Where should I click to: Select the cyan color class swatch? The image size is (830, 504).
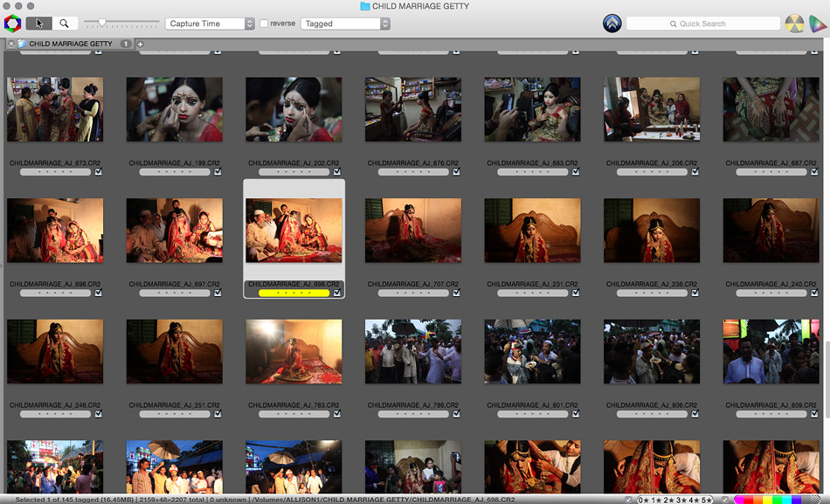pyautogui.click(x=786, y=500)
